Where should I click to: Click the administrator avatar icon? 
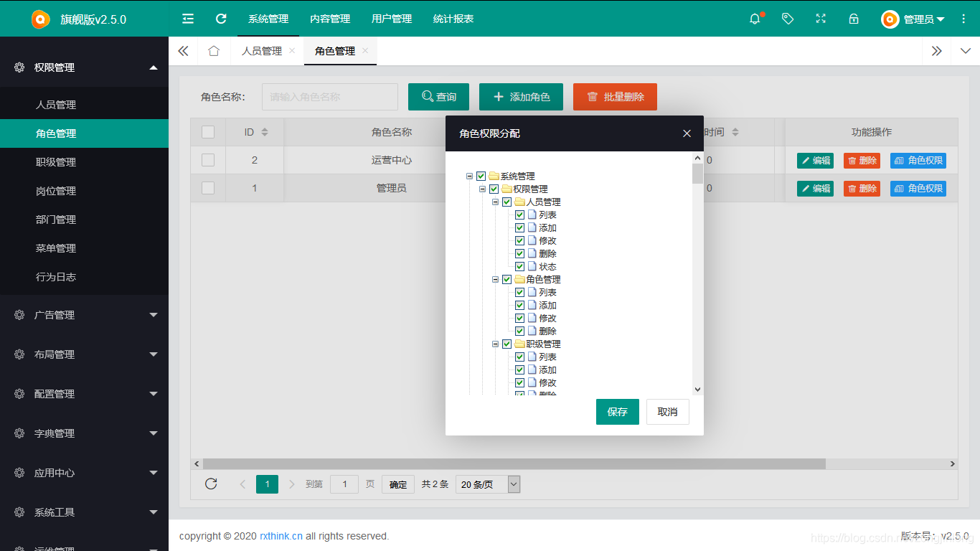click(890, 19)
